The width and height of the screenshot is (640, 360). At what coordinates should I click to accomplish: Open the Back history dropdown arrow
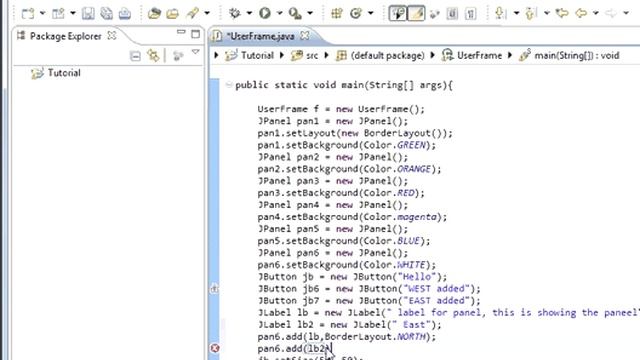coord(596,13)
